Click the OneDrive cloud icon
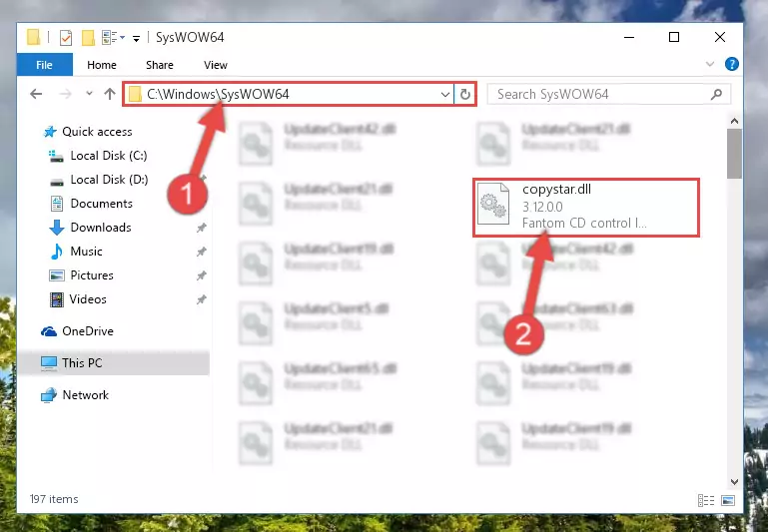The width and height of the screenshot is (768, 532). click(49, 331)
